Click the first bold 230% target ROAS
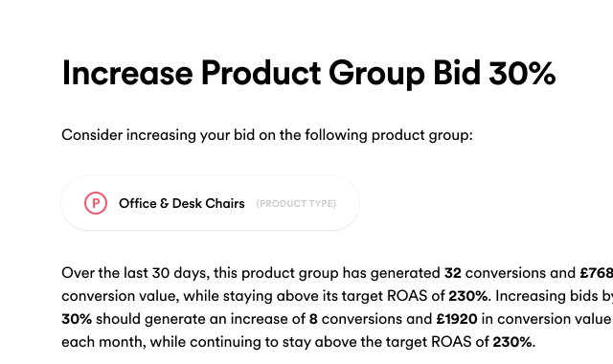The height and width of the screenshot is (364, 613). coord(468,296)
